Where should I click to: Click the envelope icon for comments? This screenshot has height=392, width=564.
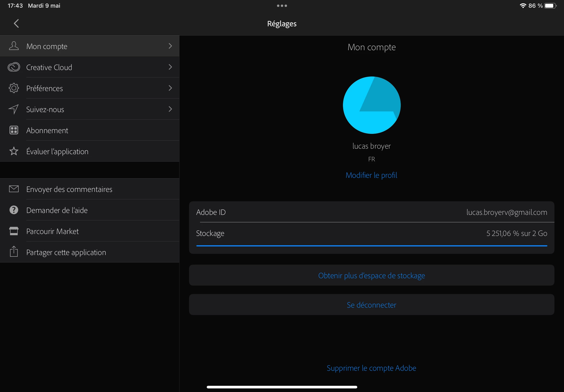[x=14, y=189]
